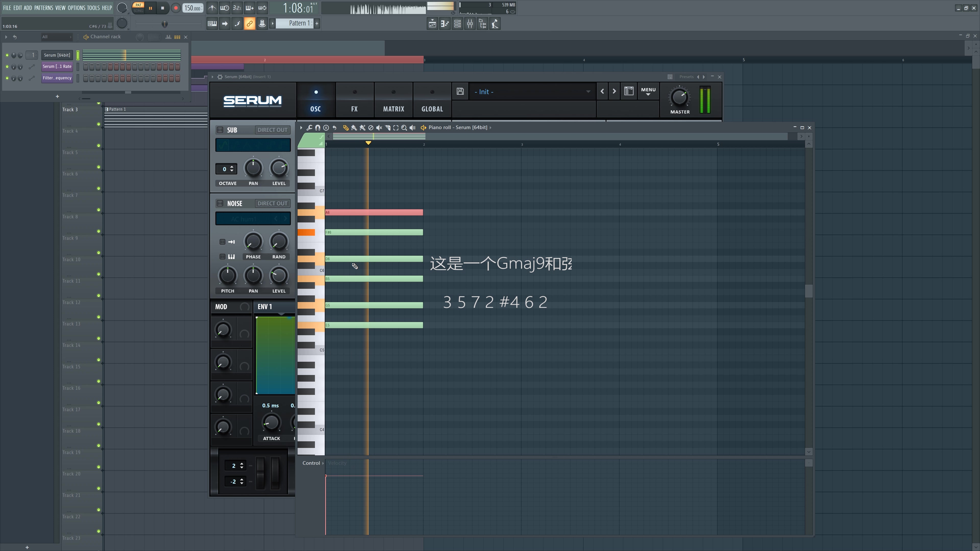Click the record button
This screenshot has height=551, width=980.
pyautogui.click(x=175, y=8)
